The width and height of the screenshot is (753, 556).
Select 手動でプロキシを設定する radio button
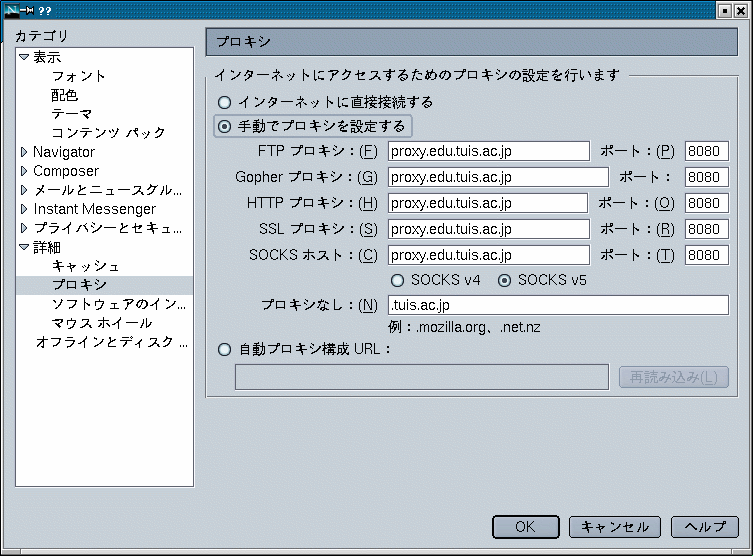(x=224, y=127)
